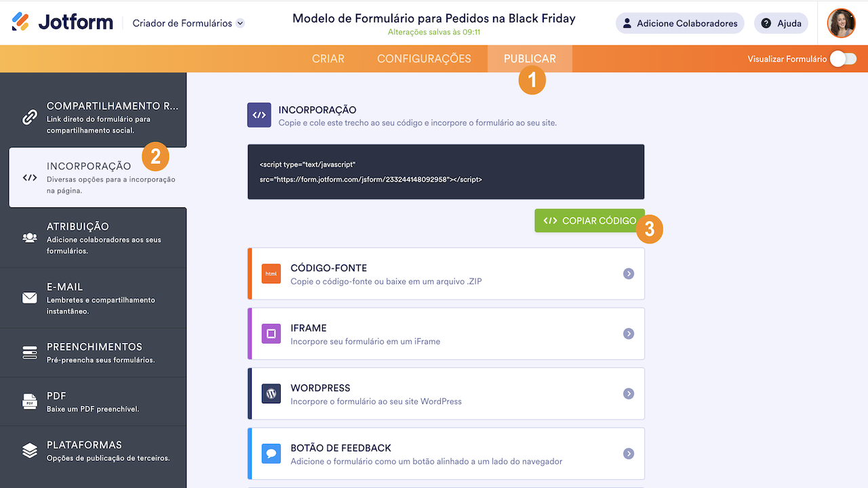The image size is (868, 488).
Task: Click the Preenchimentos prefill icon
Action: 29,352
